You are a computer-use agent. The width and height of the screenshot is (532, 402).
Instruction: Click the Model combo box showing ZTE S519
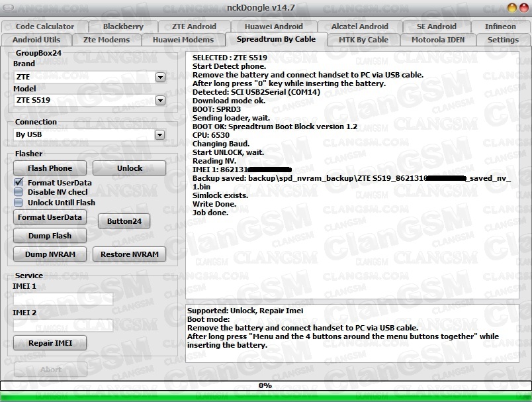89,100
